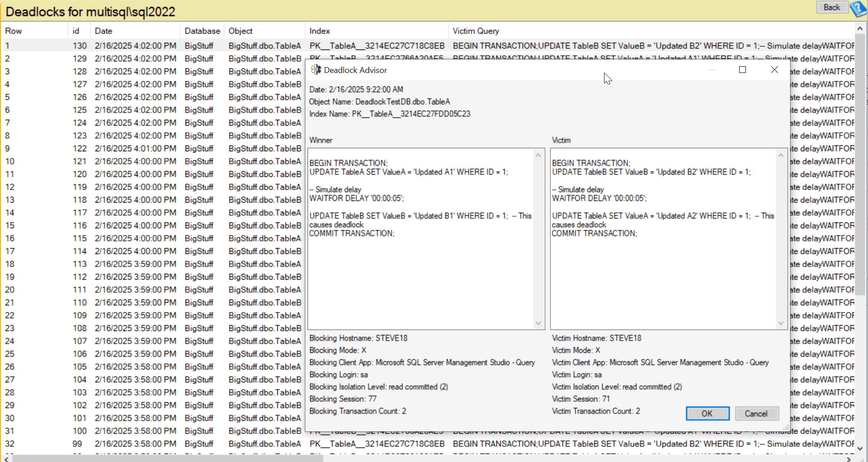Click victim query text in row 1
This screenshot has height=462, width=868.
point(653,45)
